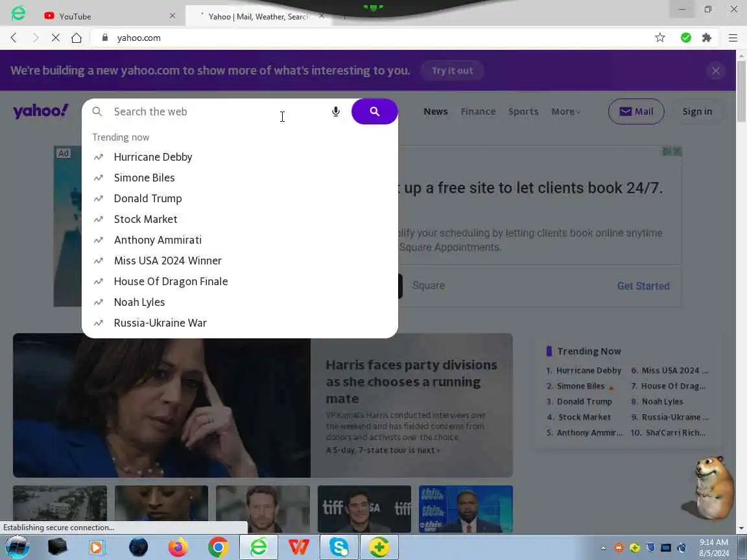Show hidden system tray icons
Viewport: 747px width, 560px height.
click(603, 548)
